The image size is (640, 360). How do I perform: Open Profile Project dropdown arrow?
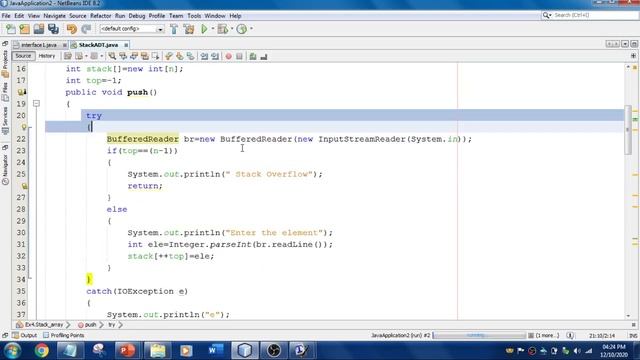[x=251, y=29]
